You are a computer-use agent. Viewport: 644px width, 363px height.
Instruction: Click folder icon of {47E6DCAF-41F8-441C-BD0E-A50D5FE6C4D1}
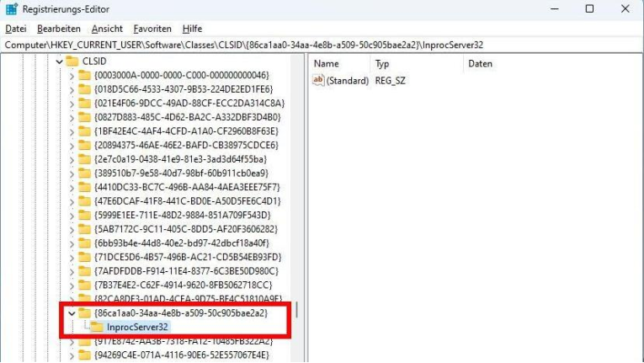coord(84,200)
